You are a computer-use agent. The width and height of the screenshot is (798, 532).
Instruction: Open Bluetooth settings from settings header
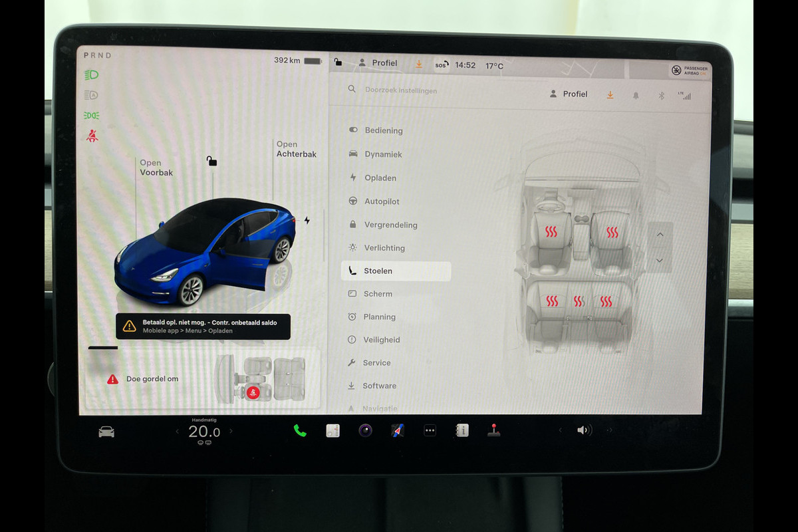[x=661, y=96]
